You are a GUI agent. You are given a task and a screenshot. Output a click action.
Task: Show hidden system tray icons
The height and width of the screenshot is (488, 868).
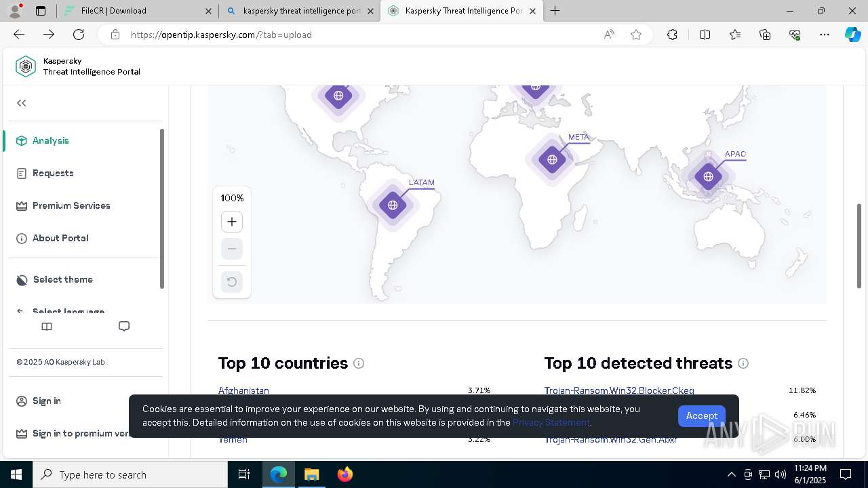pyautogui.click(x=731, y=474)
